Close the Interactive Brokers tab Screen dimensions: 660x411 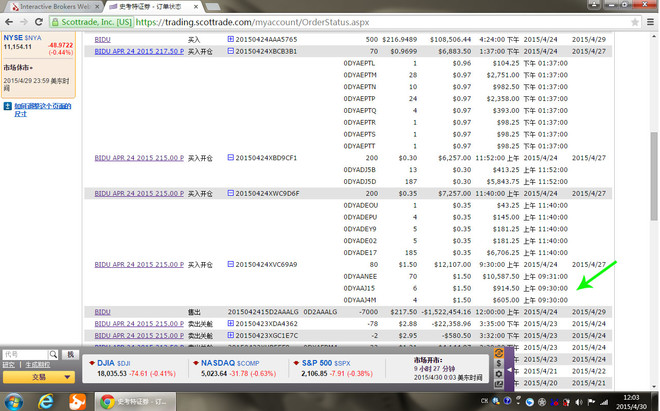click(97, 7)
